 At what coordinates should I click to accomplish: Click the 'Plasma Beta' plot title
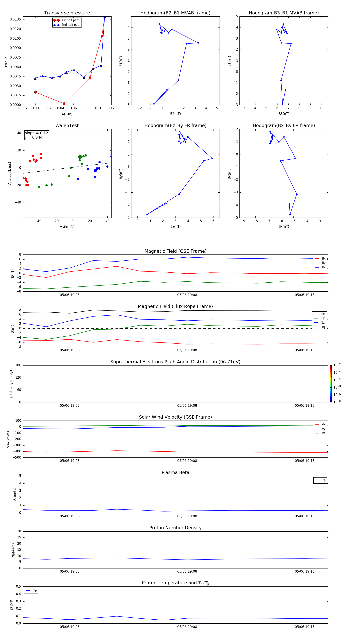(x=175, y=472)
